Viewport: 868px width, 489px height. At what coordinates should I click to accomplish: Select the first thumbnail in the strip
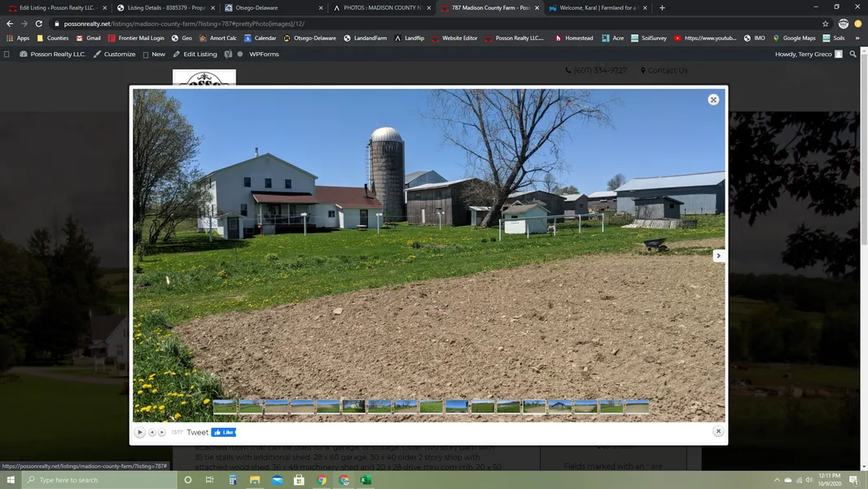click(225, 407)
